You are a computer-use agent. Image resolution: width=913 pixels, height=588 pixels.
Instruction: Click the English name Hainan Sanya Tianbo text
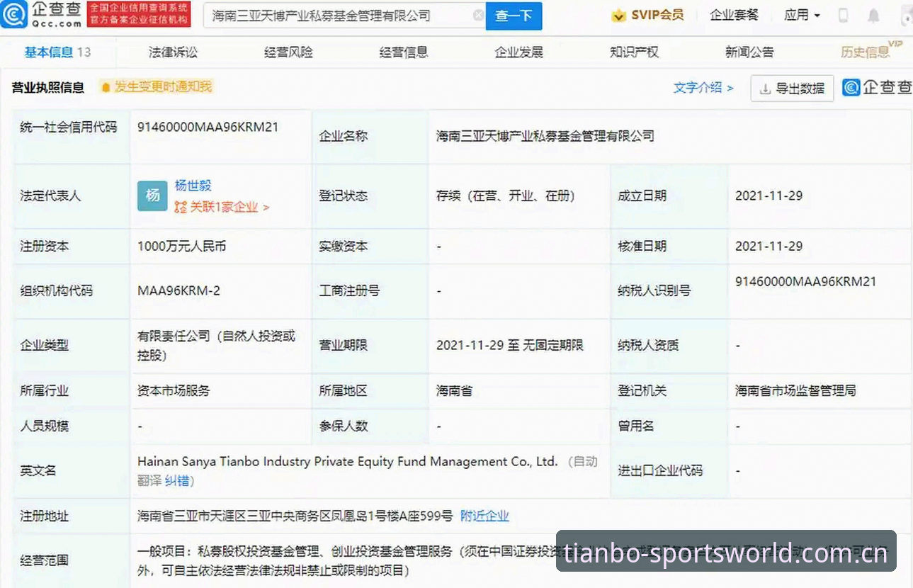click(x=348, y=462)
